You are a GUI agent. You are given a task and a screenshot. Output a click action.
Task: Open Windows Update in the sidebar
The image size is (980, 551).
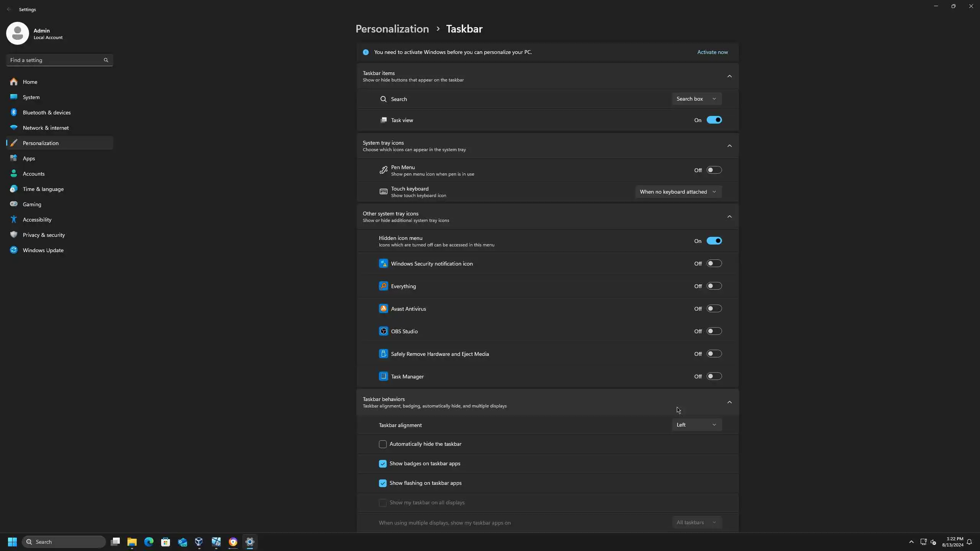coord(43,250)
